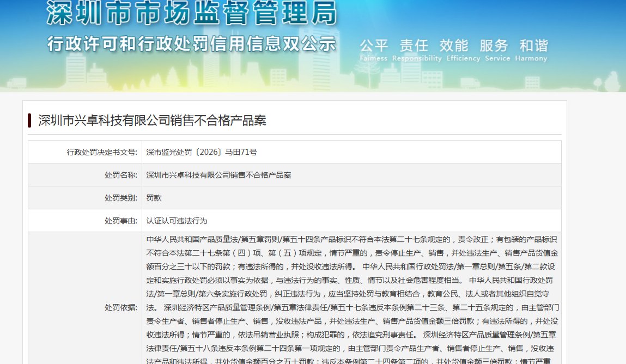This screenshot has width=626, height=364.
Task: Click the 深圳市市场监督管理局 banner title
Action: (192, 13)
